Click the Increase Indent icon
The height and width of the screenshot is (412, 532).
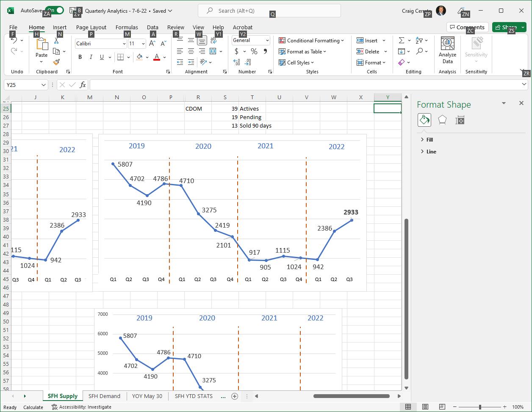tap(191, 62)
